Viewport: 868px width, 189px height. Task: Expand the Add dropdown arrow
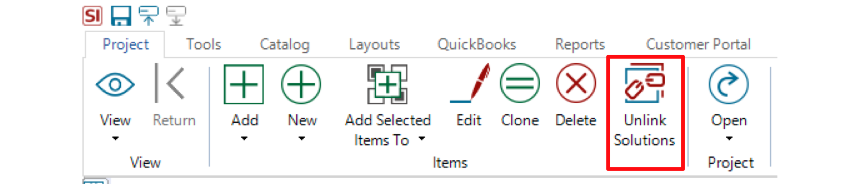click(244, 139)
